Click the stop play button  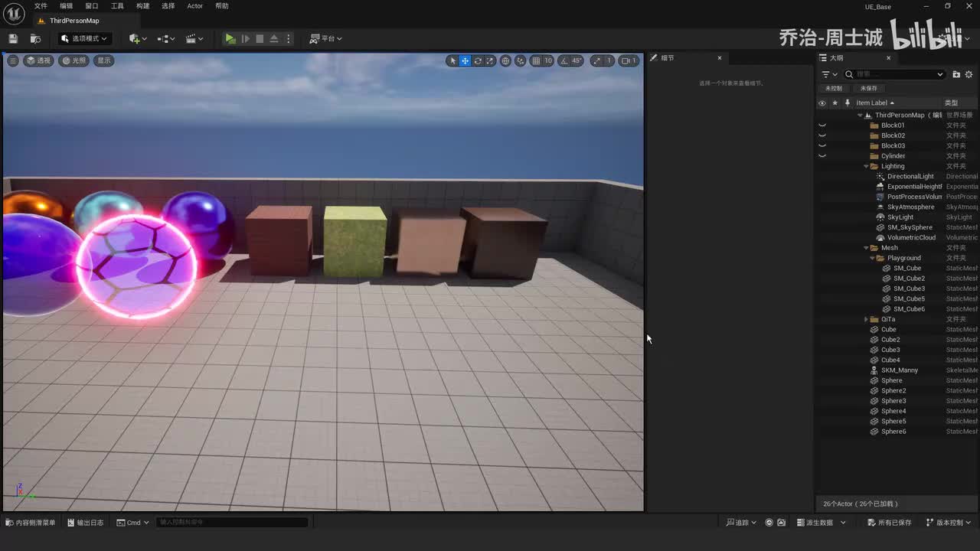(260, 38)
